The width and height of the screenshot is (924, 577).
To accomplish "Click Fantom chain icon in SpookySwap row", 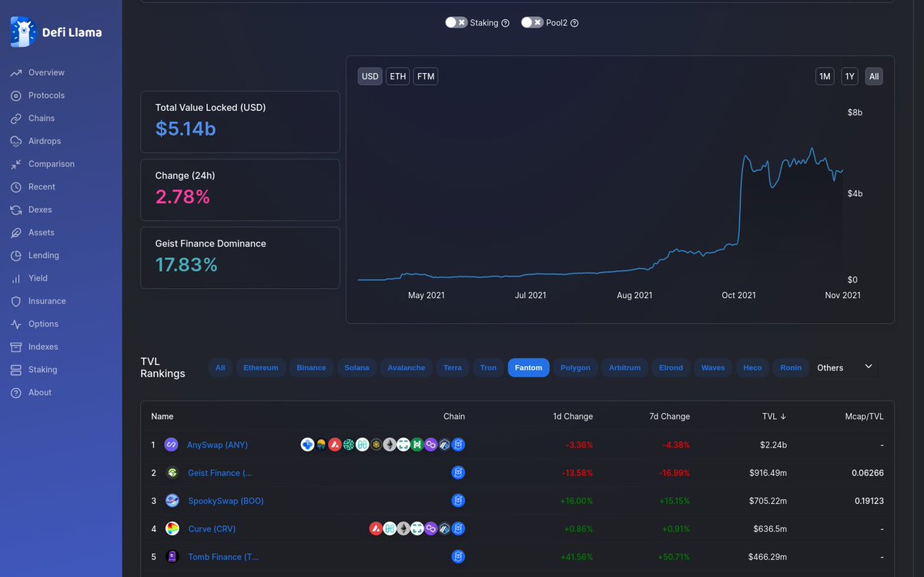I will coord(458,501).
